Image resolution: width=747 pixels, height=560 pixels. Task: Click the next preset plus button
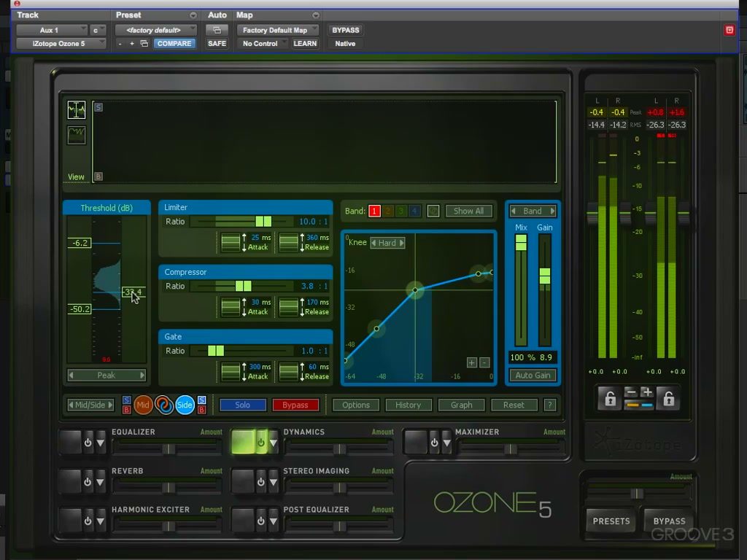point(132,43)
